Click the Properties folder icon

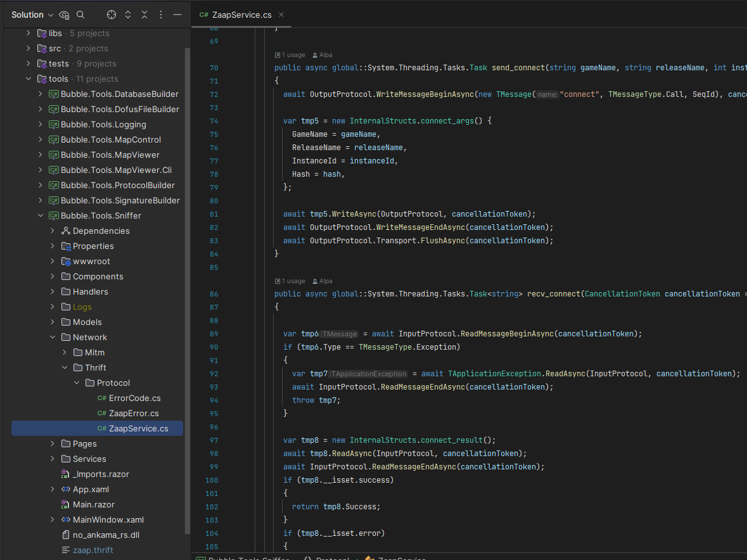point(66,246)
